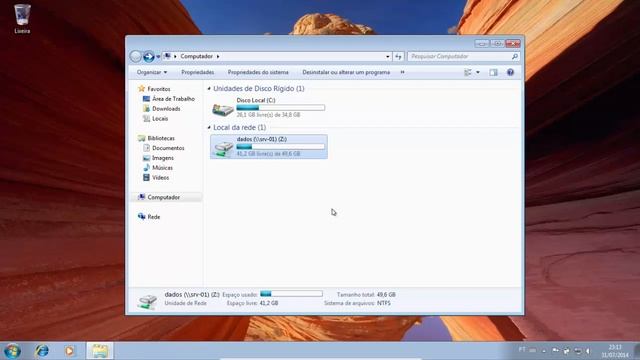Select the Disco Local (C:) drive icon
Screen dimensions: 640x360
(x=223, y=109)
